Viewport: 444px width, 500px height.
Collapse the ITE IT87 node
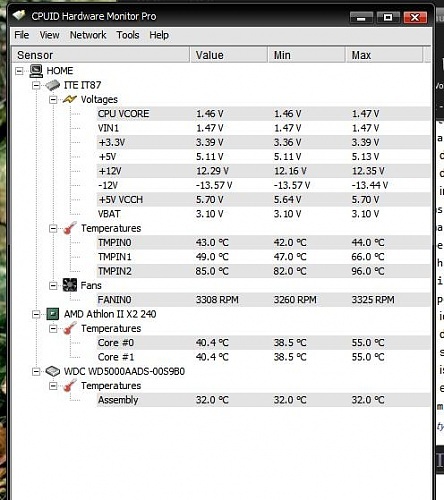[36, 85]
